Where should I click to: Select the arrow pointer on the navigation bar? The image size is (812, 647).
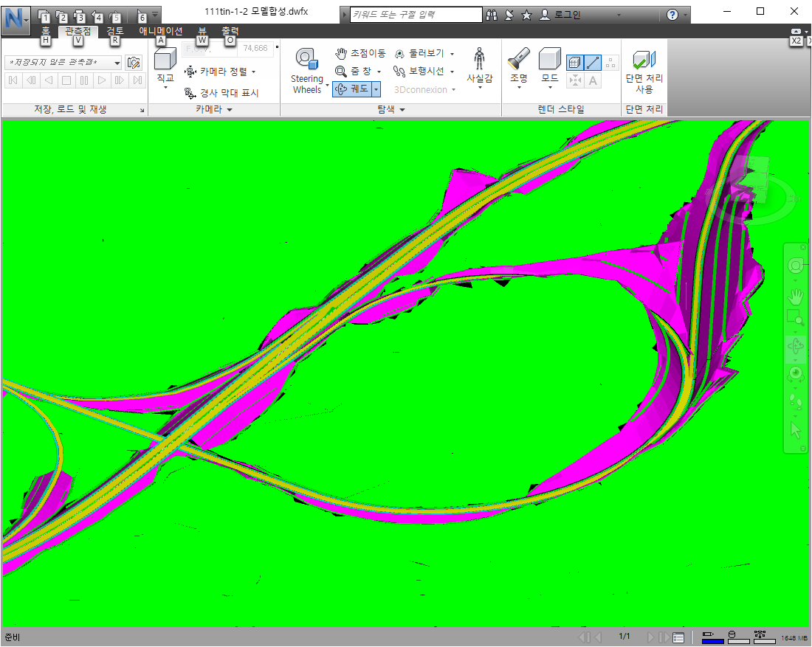795,430
